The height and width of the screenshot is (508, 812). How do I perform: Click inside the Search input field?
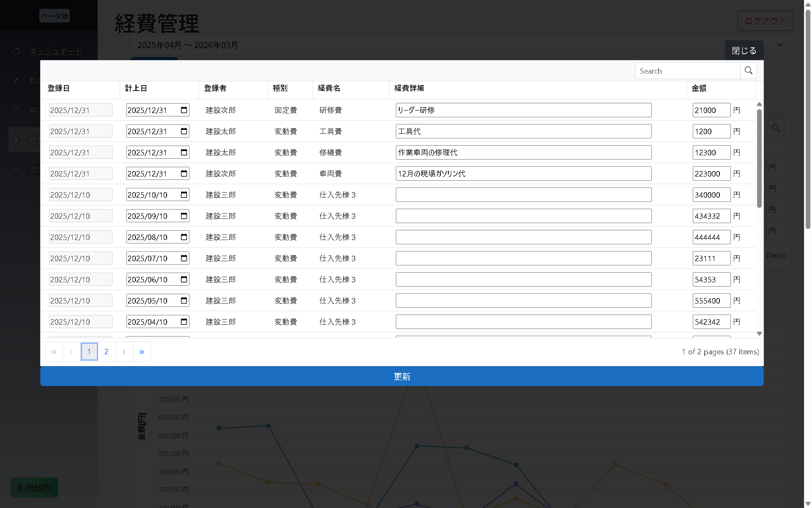[x=685, y=70]
